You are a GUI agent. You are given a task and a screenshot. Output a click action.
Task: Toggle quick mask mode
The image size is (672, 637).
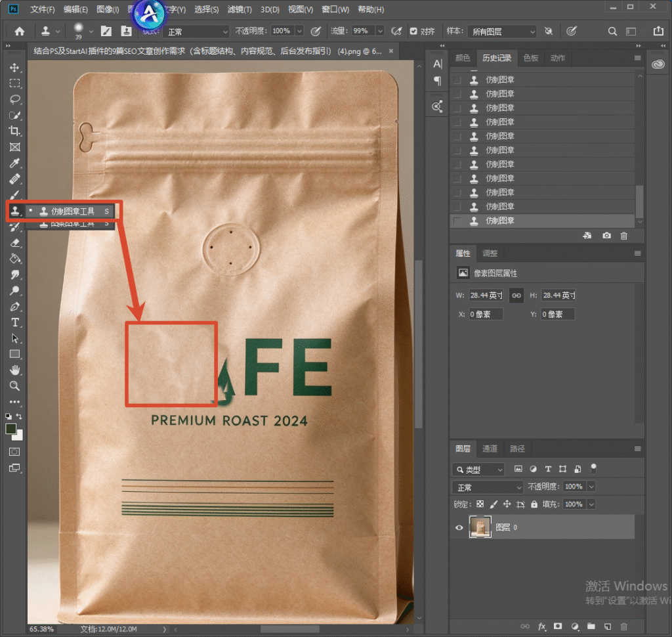click(14, 452)
